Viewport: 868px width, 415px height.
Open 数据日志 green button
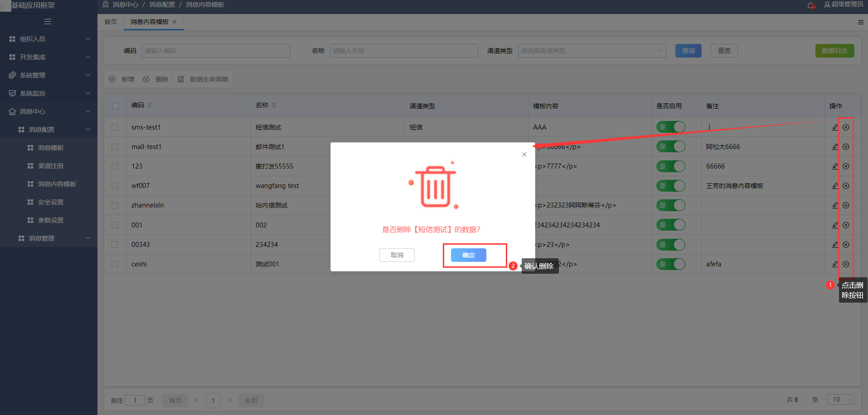pyautogui.click(x=835, y=51)
